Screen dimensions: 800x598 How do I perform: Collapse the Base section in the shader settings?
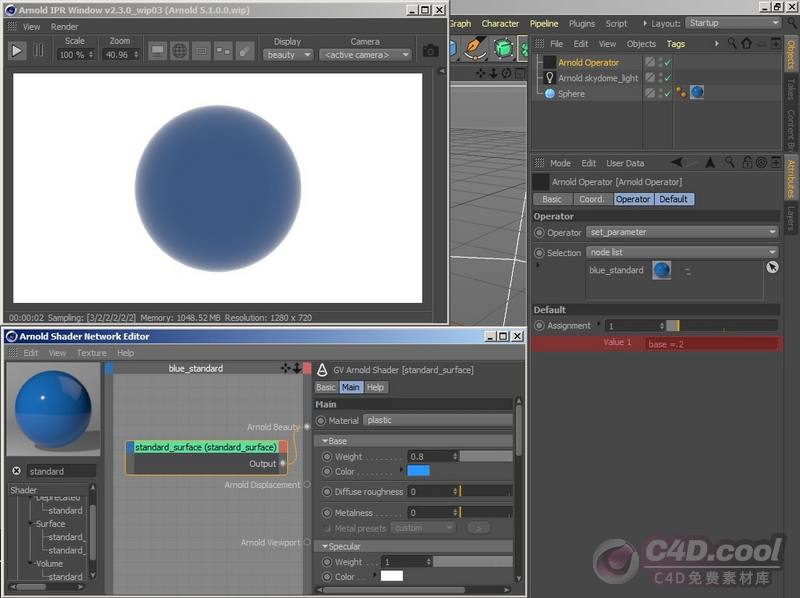point(325,441)
